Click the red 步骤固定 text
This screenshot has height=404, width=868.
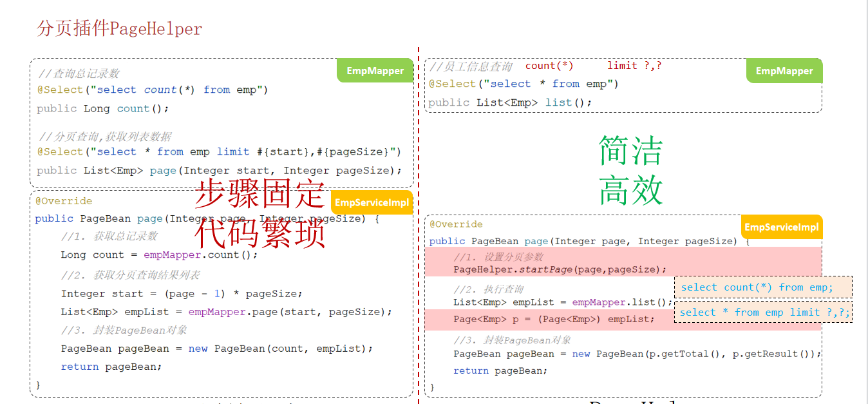click(259, 193)
